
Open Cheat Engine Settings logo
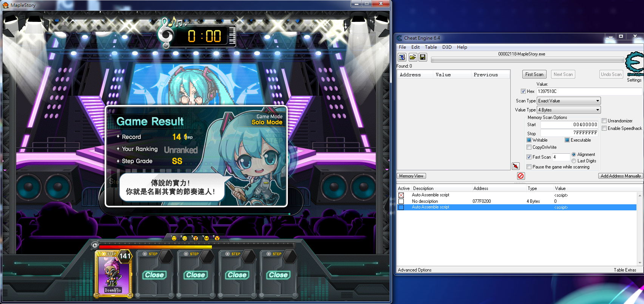(x=634, y=64)
